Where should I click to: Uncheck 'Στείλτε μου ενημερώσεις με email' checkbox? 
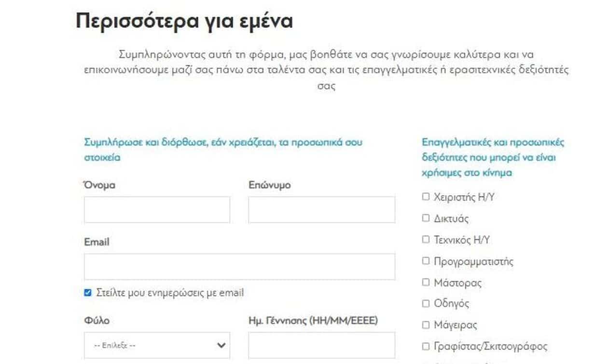point(88,293)
